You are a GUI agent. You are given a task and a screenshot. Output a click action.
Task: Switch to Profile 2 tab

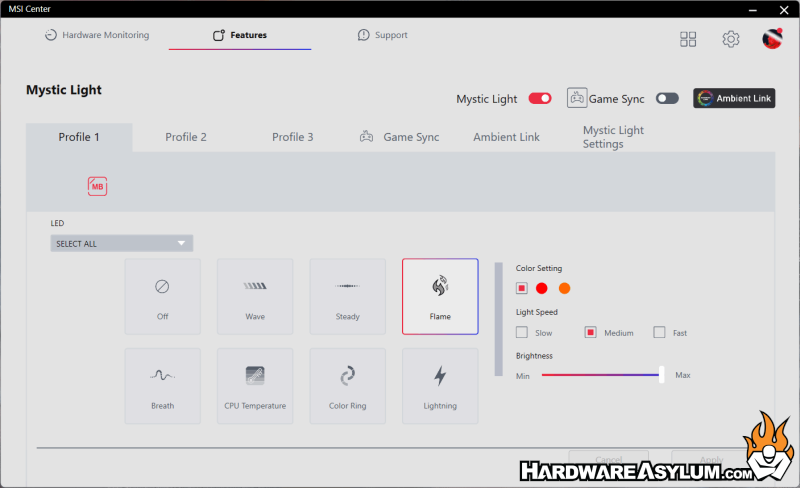coord(186,137)
